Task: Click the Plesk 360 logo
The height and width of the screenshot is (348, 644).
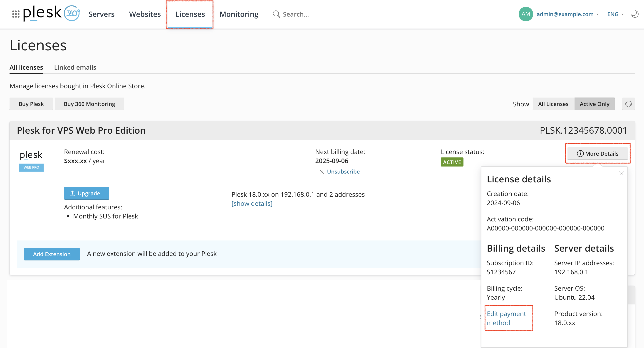Action: tap(52, 13)
